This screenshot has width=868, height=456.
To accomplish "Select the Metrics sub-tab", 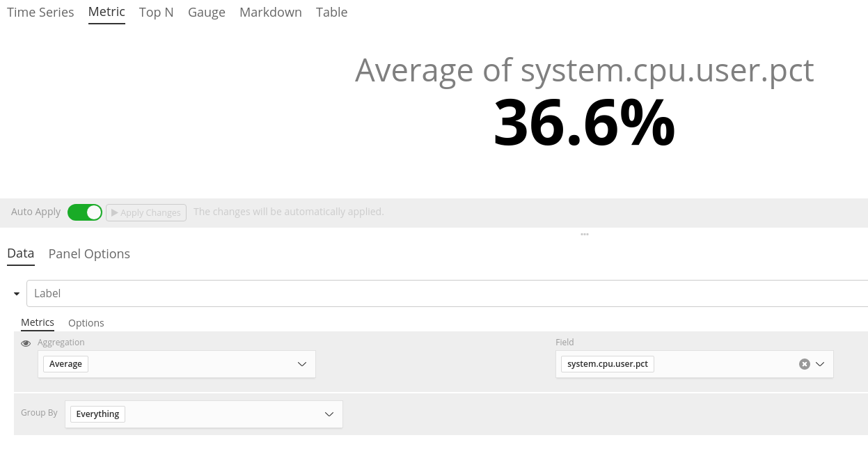I will [x=38, y=322].
